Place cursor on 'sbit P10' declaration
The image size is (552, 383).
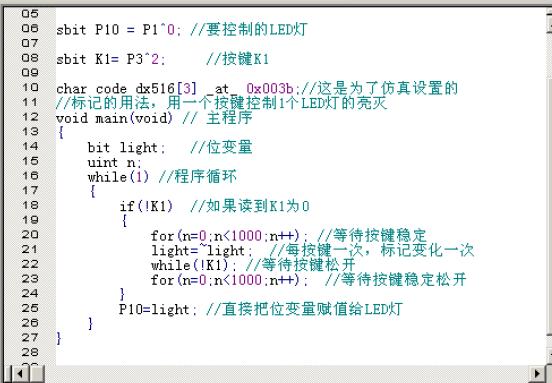click(88, 30)
